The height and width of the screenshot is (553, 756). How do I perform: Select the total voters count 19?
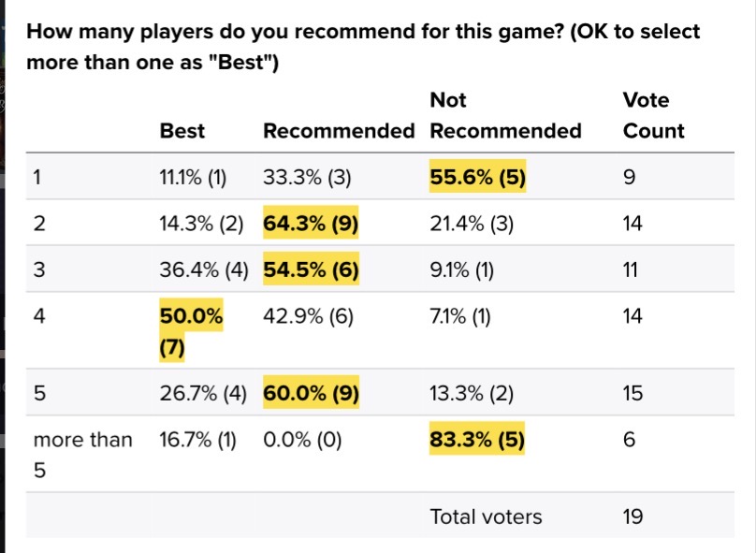pyautogui.click(x=633, y=517)
